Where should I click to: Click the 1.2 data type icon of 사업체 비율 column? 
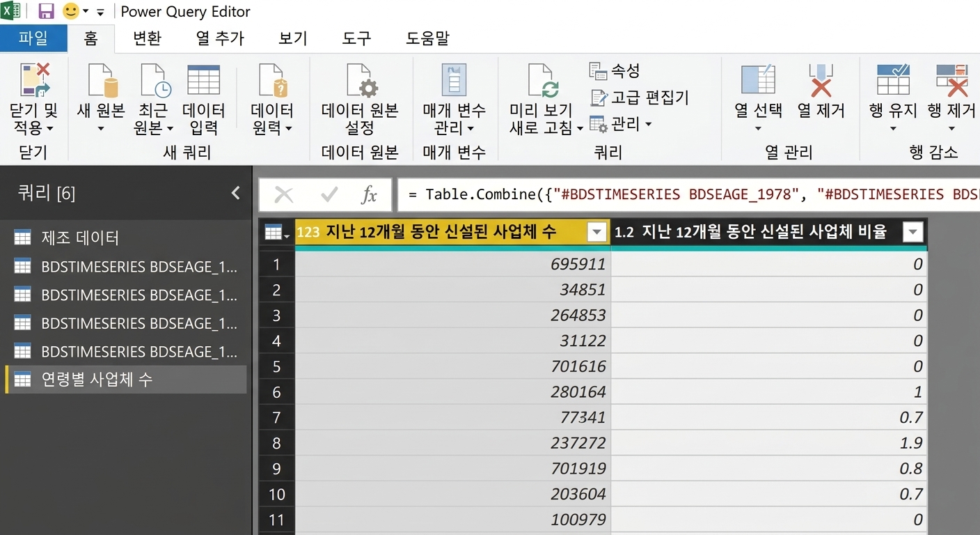click(624, 233)
